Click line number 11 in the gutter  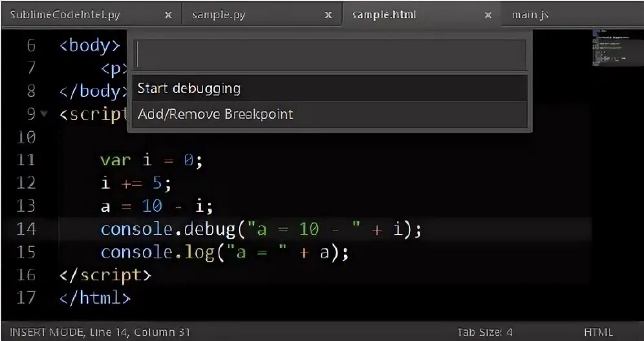pos(27,160)
